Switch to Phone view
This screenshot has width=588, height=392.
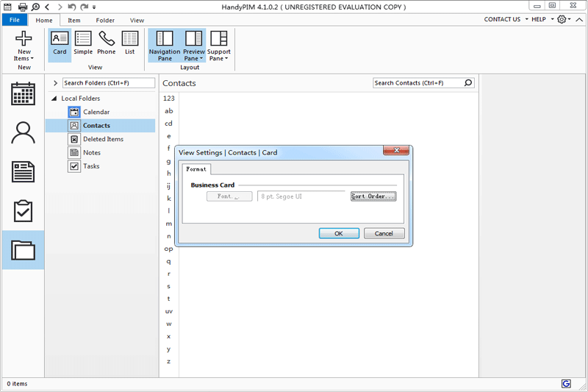coord(107,43)
